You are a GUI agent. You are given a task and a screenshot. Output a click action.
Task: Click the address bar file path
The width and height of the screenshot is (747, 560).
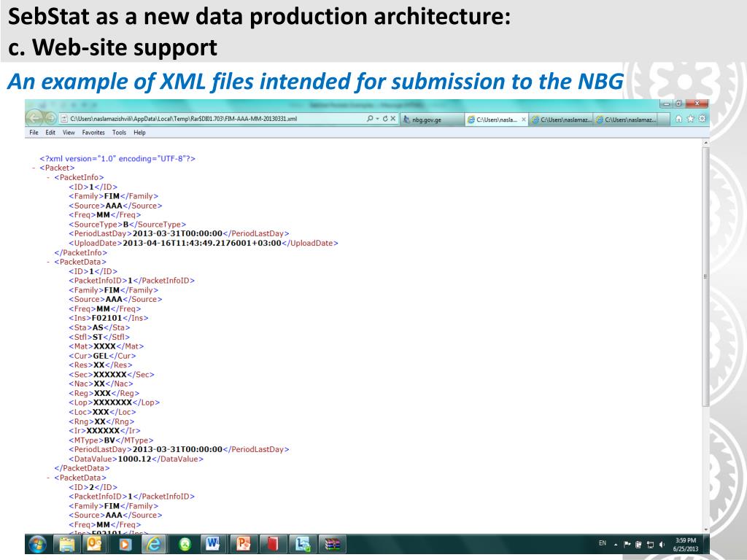pos(183,119)
